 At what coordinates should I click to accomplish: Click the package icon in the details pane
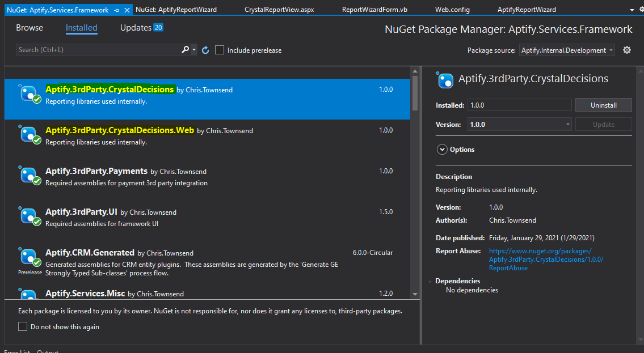445,80
